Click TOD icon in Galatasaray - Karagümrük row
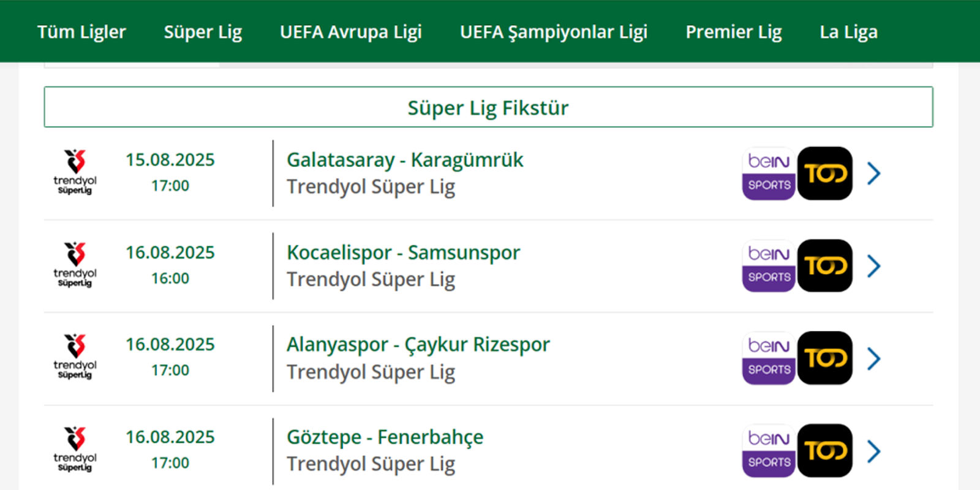This screenshot has width=980, height=490. (824, 173)
